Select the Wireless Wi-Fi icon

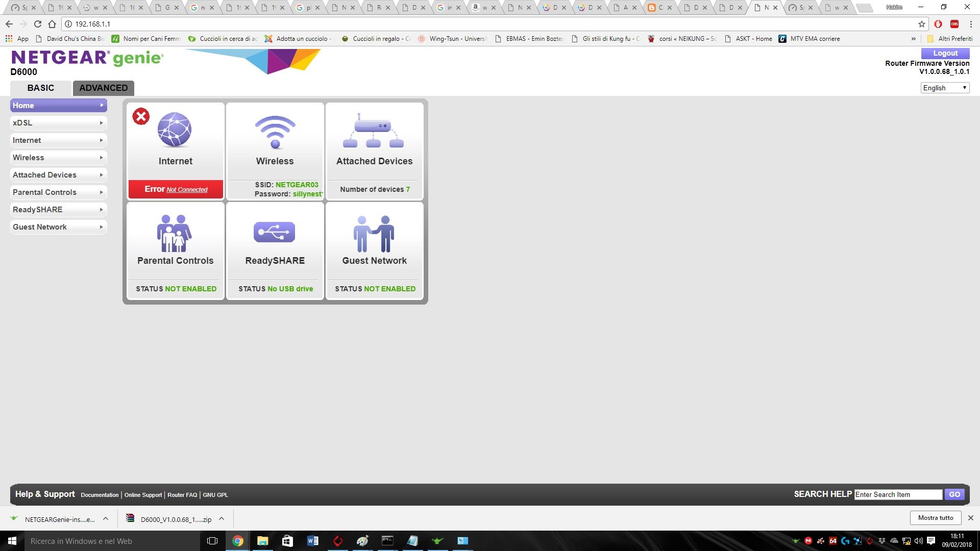tap(275, 132)
